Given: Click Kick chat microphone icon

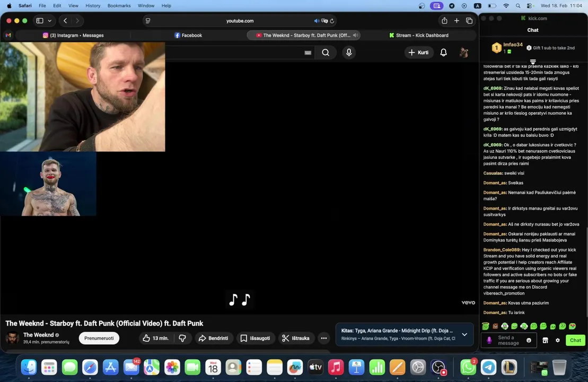Looking at the screenshot, I should click(489, 340).
